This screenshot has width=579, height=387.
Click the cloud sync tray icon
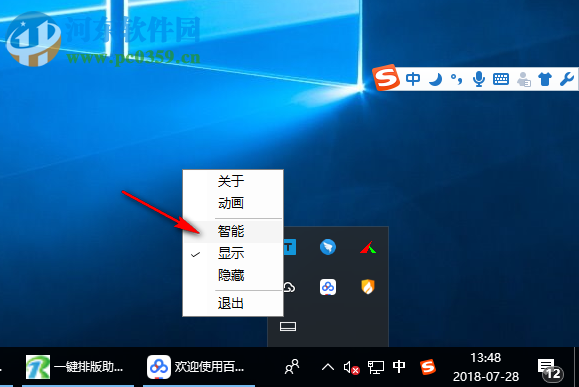pos(289,287)
